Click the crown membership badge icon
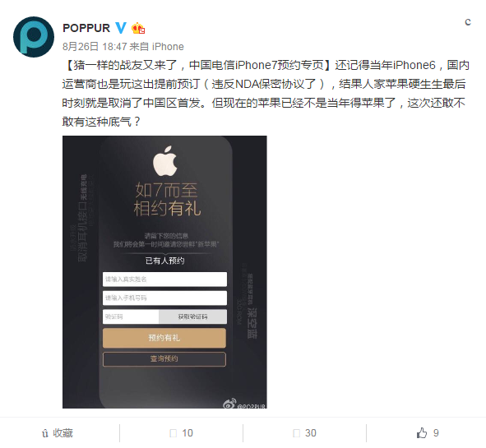Viewport: 486px width, 448px height. [138, 28]
